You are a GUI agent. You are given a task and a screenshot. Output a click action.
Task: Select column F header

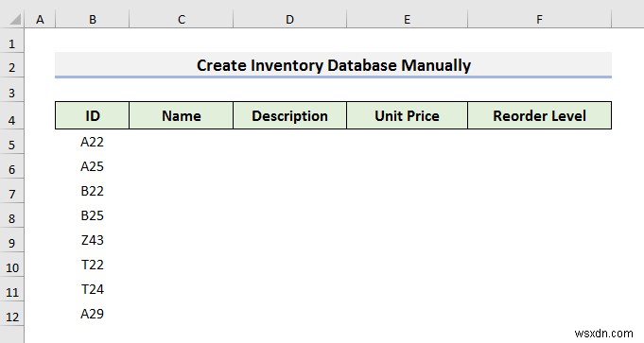click(x=539, y=19)
